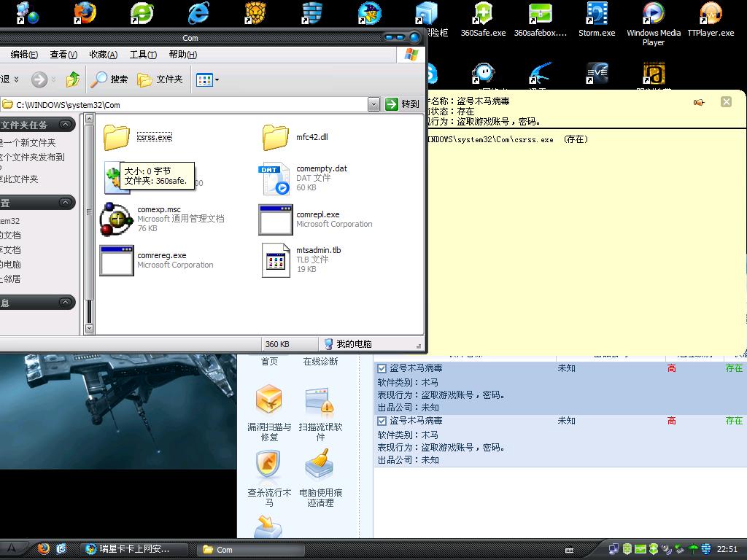Open the Forward history dropdown arrow

(53, 79)
